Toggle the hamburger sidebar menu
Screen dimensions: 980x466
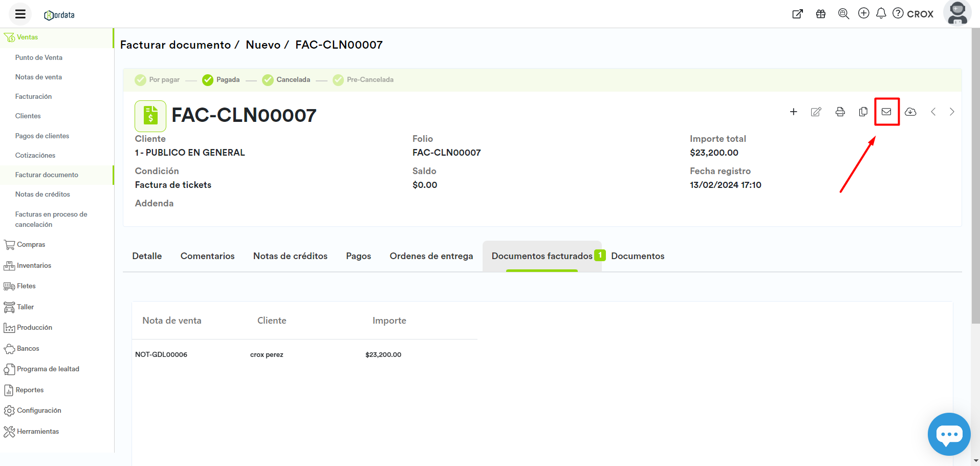20,14
